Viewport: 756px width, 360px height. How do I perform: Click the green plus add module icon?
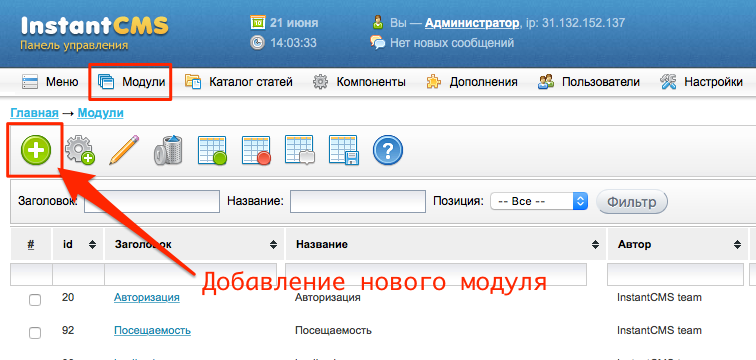coord(36,150)
